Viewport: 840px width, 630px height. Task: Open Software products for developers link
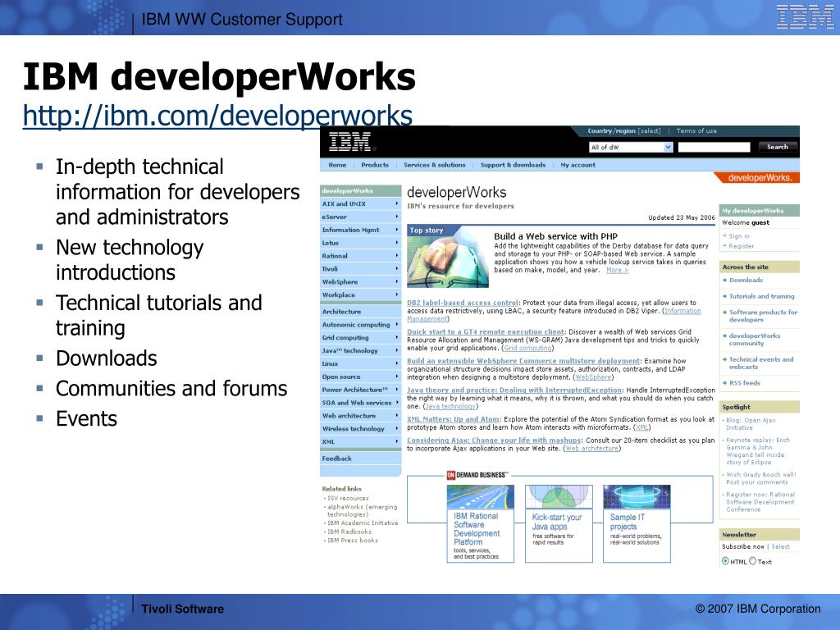tap(763, 316)
